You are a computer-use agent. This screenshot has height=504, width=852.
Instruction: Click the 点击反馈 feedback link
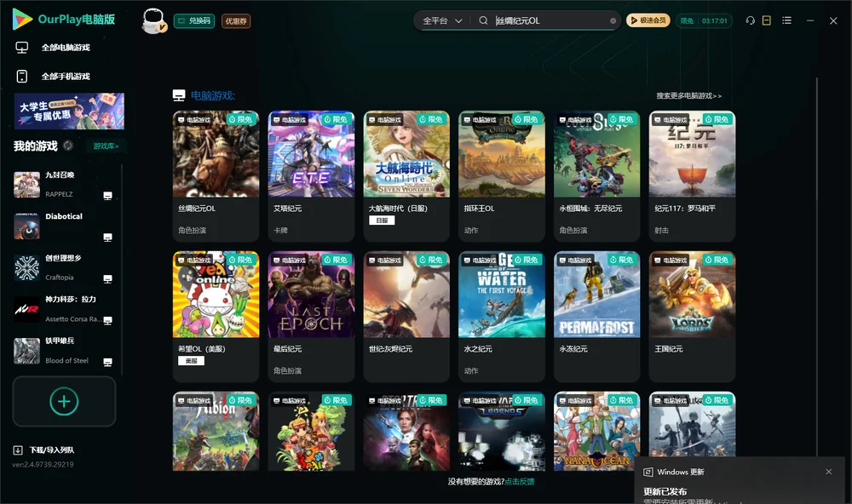[x=520, y=482]
